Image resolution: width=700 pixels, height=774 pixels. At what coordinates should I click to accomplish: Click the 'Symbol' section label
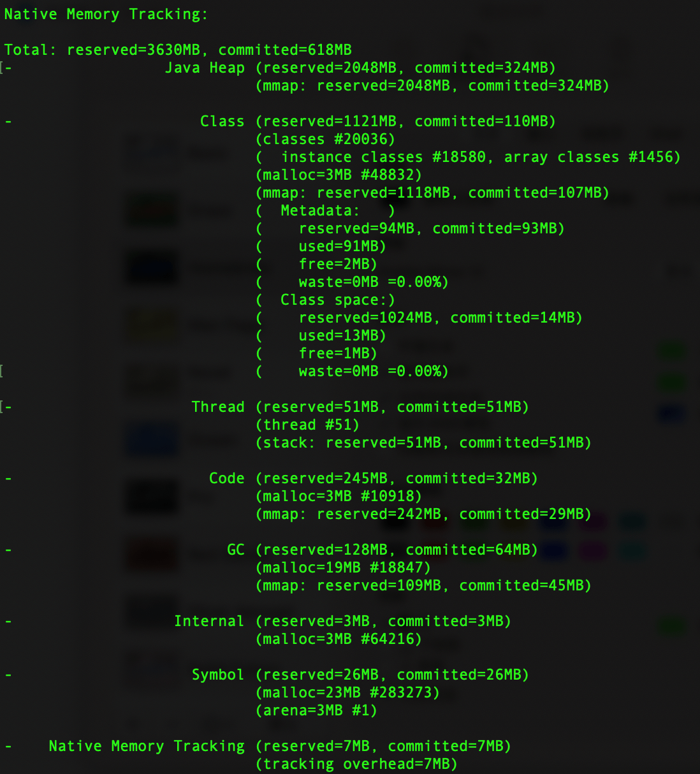tap(218, 675)
